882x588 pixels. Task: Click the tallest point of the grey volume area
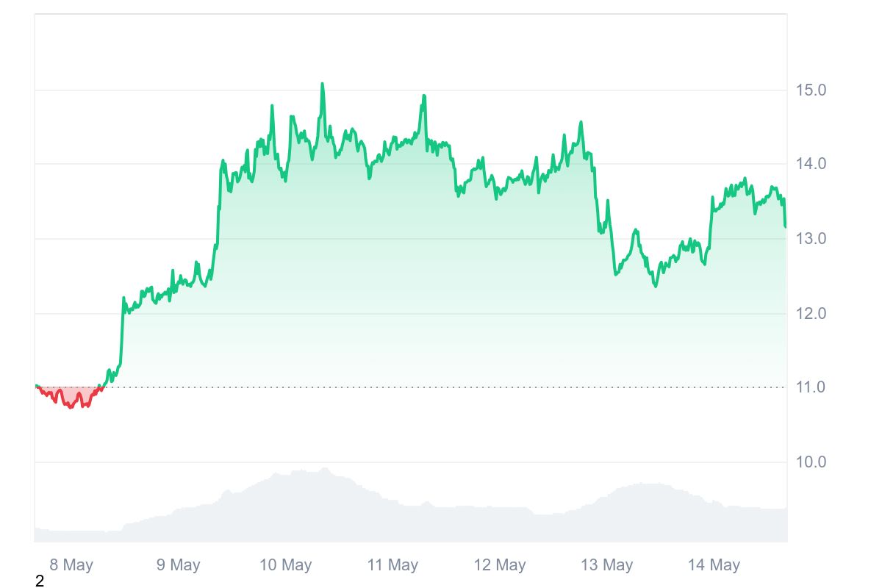click(x=324, y=469)
